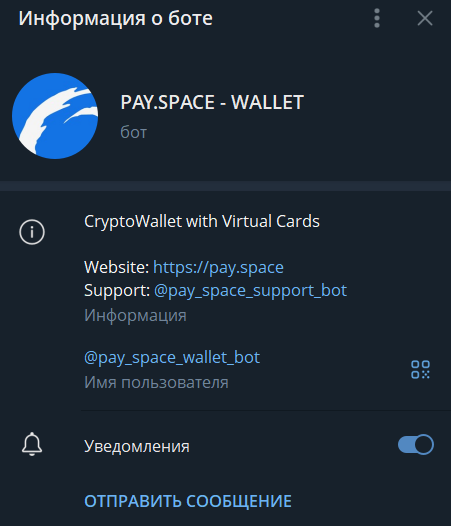
Task: Click the Website: label text
Action: (116, 267)
